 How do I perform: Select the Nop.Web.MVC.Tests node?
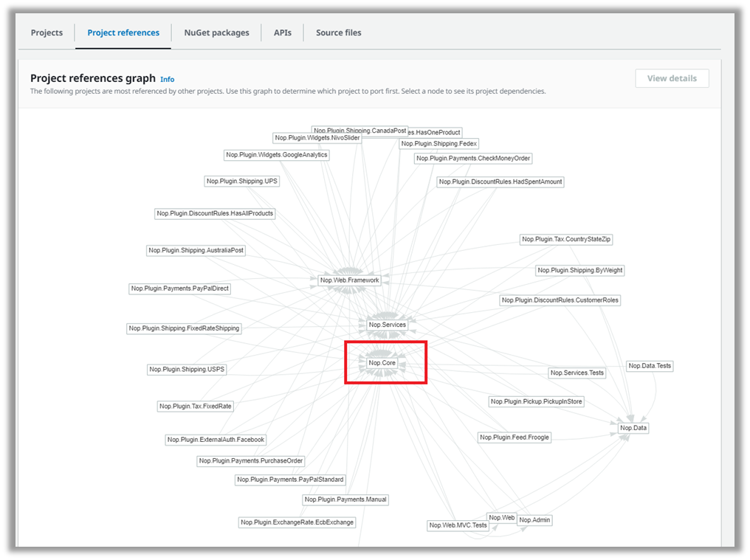pyautogui.click(x=457, y=525)
